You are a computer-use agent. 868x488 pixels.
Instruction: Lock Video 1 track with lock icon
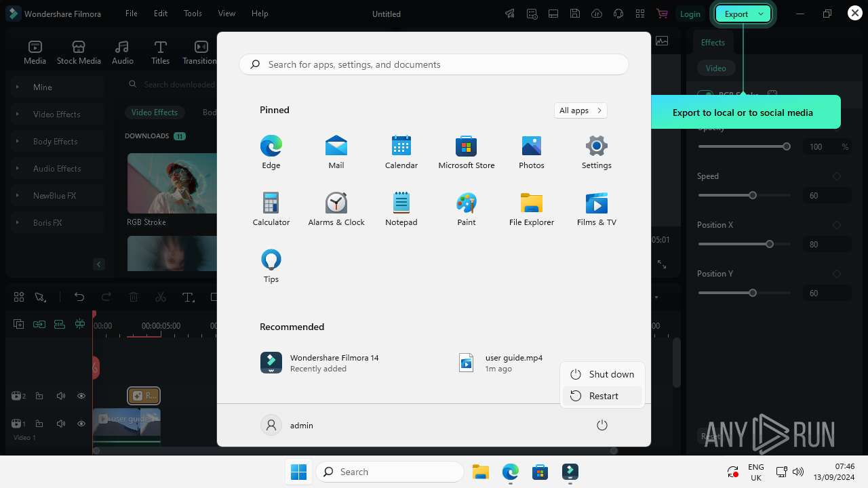39,424
